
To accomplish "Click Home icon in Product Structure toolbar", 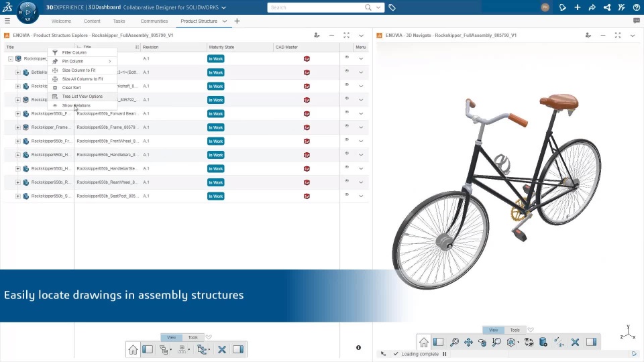I will (x=133, y=350).
